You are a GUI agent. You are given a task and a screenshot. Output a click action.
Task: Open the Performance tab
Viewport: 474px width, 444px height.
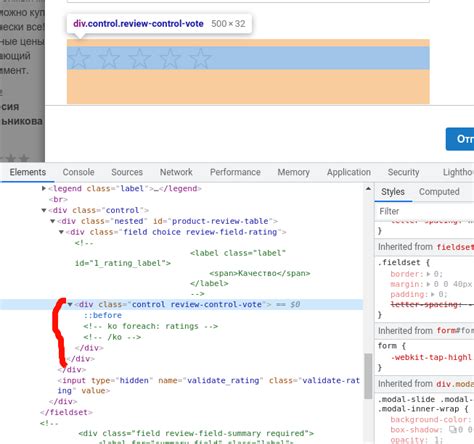tap(235, 172)
